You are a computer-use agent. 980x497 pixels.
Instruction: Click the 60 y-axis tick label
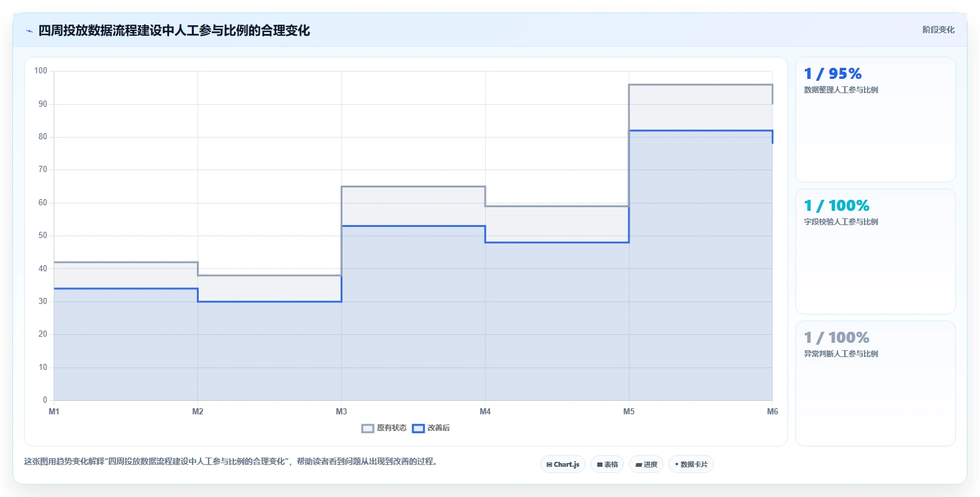43,203
